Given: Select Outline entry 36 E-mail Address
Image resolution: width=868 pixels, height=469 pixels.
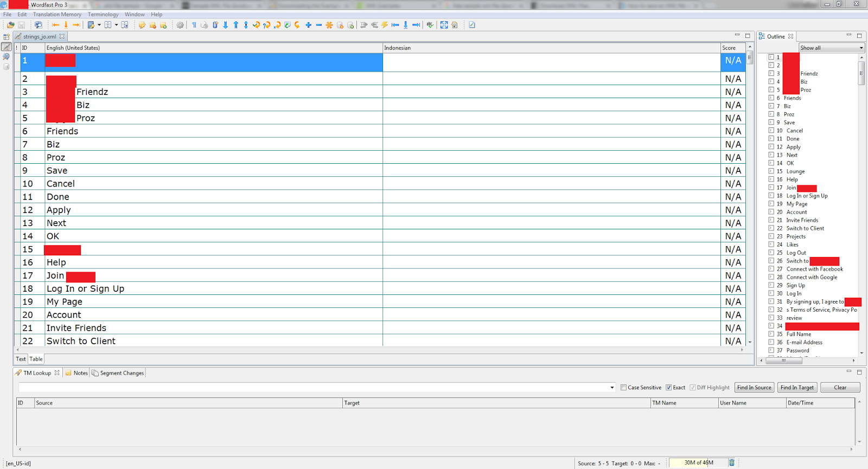Looking at the screenshot, I should point(804,342).
